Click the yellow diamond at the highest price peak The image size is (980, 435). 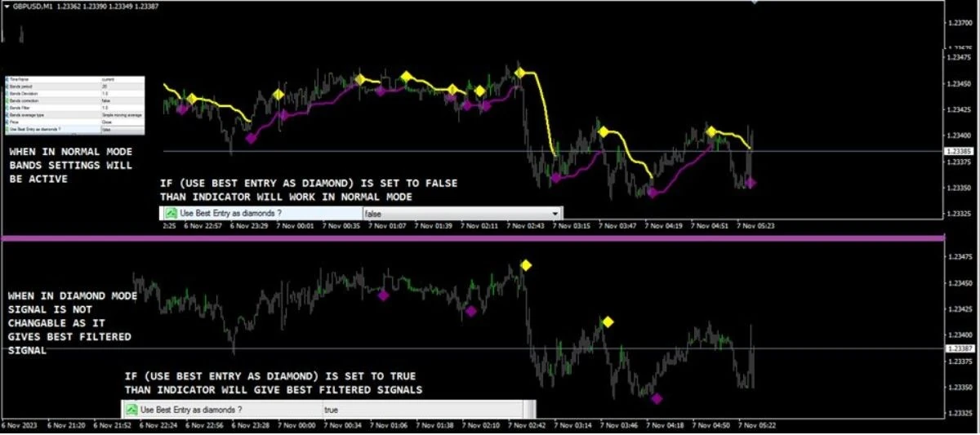tap(519, 73)
